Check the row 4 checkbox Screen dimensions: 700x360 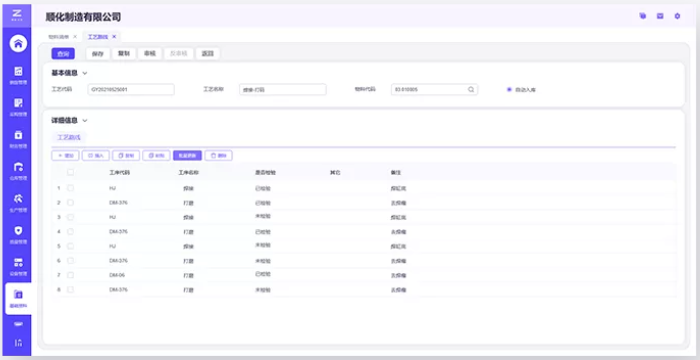coord(71,231)
